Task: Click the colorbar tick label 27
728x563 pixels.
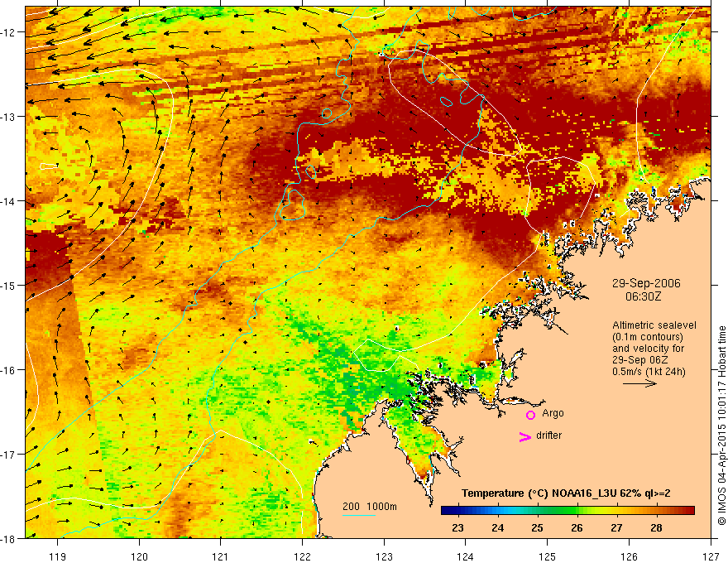Action: click(616, 527)
